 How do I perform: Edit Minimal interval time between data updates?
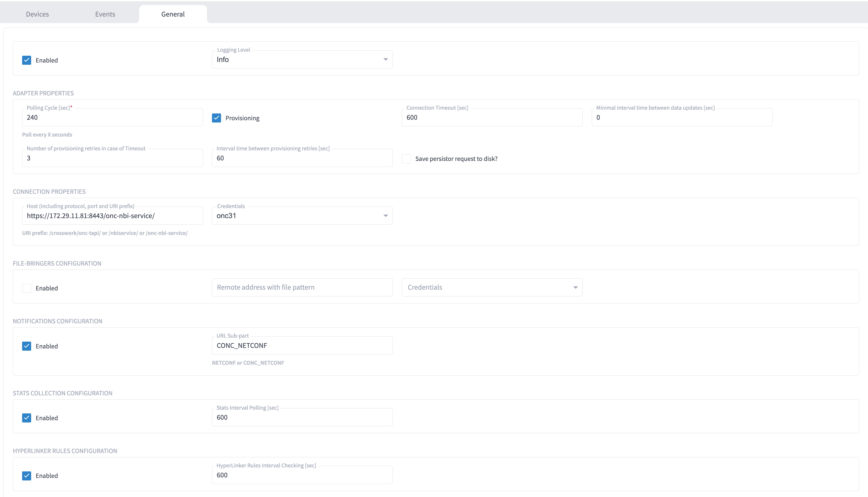(682, 117)
